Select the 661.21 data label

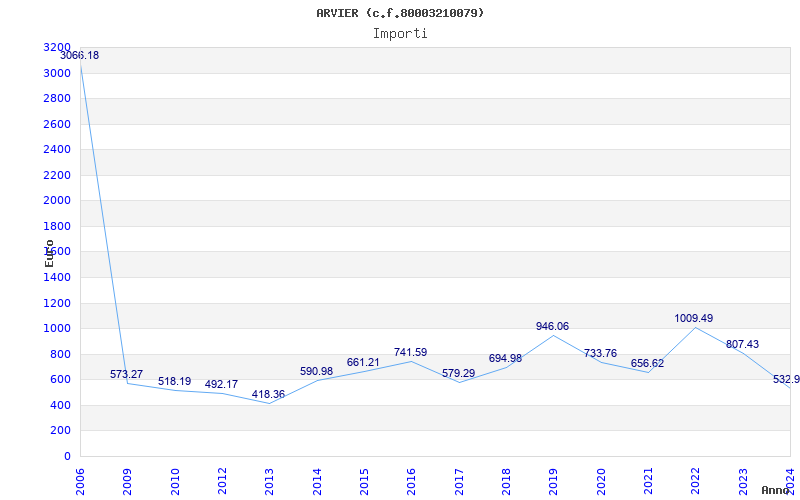pyautogui.click(x=363, y=363)
